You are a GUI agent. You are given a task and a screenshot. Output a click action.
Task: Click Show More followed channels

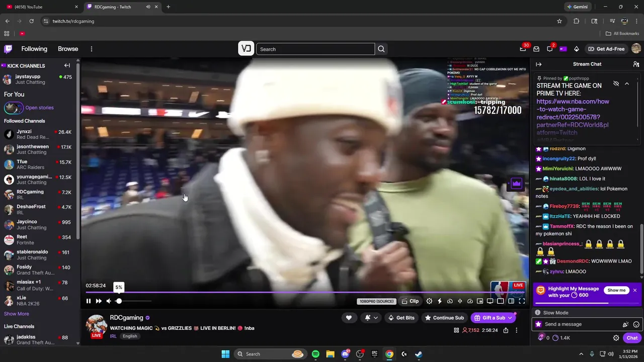coord(17,314)
